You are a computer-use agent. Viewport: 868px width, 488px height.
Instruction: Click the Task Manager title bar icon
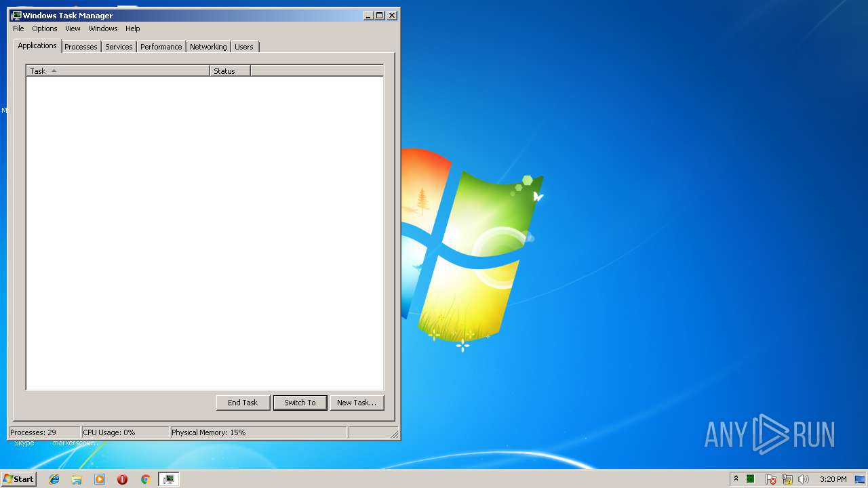coord(16,15)
